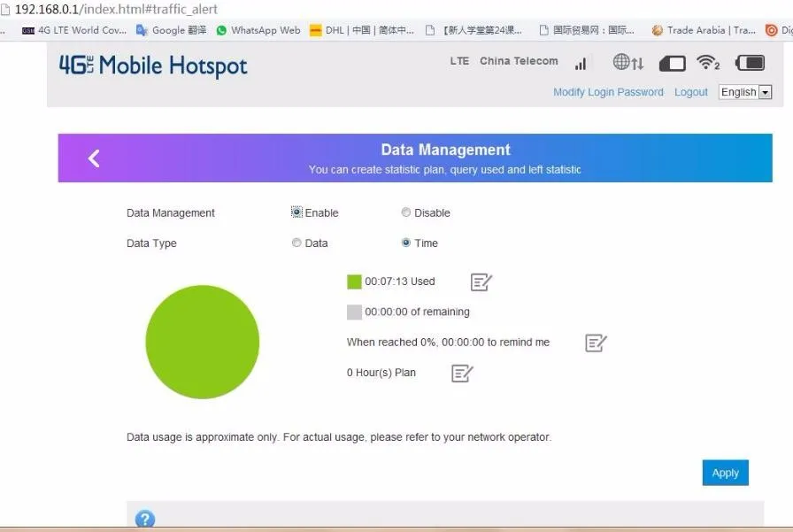Open the English language dropdown
Screen dimensions: 793x532
click(745, 92)
